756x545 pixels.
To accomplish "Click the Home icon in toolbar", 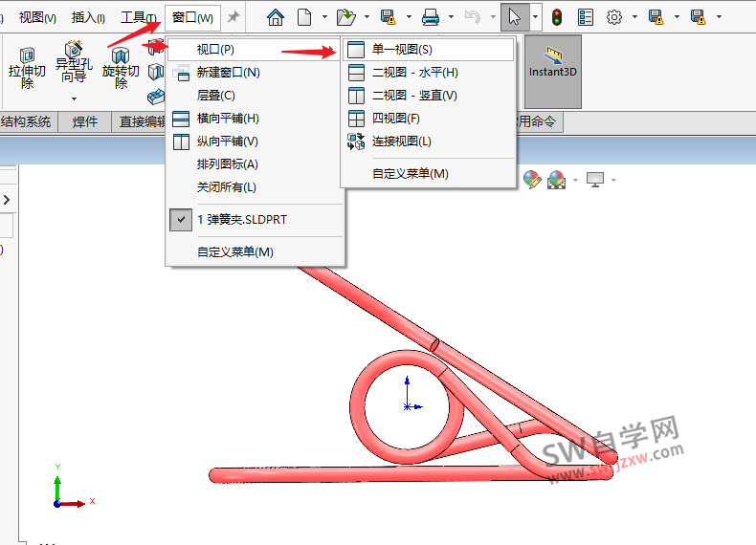I will [x=276, y=17].
